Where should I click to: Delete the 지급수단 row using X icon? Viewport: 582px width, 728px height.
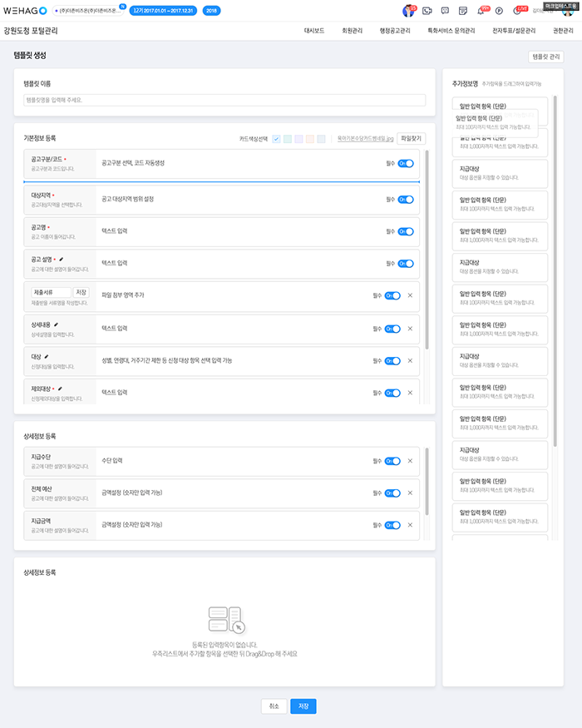tap(410, 461)
